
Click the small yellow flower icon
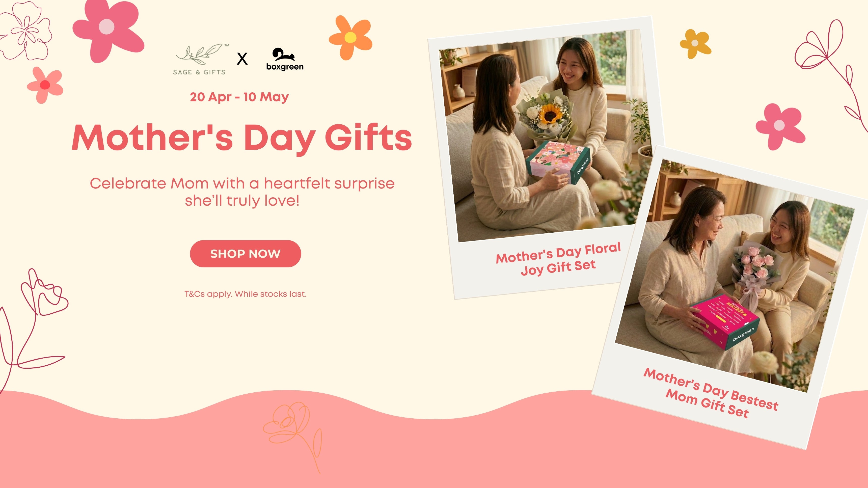click(x=695, y=43)
